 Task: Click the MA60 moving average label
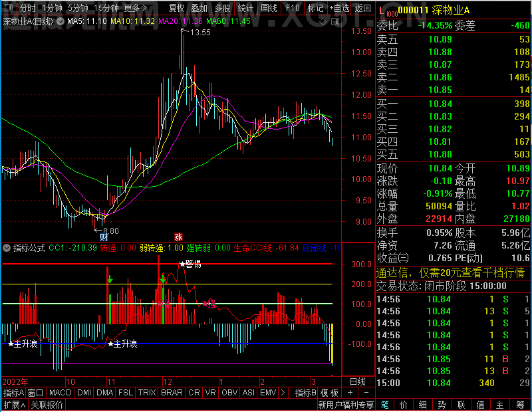click(228, 21)
